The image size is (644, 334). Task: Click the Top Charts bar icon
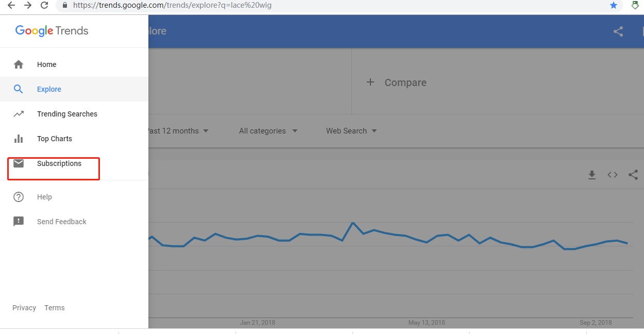[x=19, y=139]
